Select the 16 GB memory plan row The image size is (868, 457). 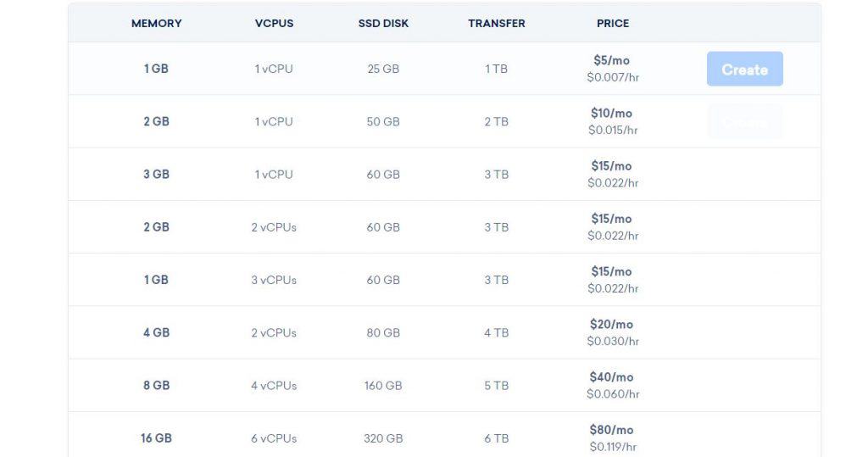click(x=444, y=435)
